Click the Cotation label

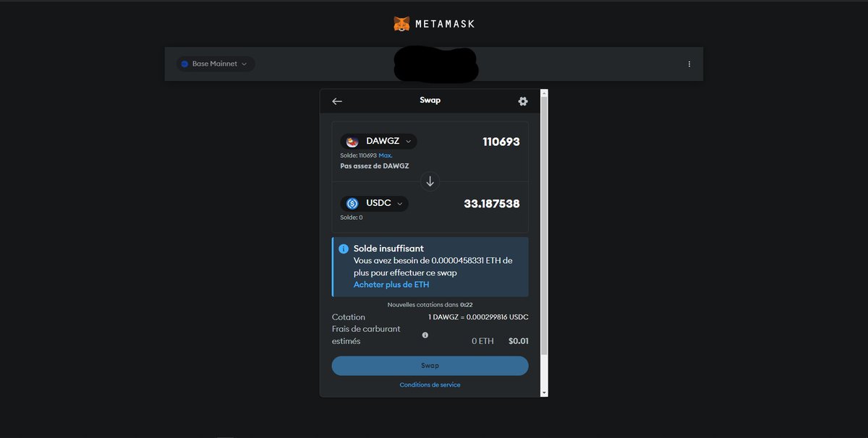pyautogui.click(x=349, y=317)
